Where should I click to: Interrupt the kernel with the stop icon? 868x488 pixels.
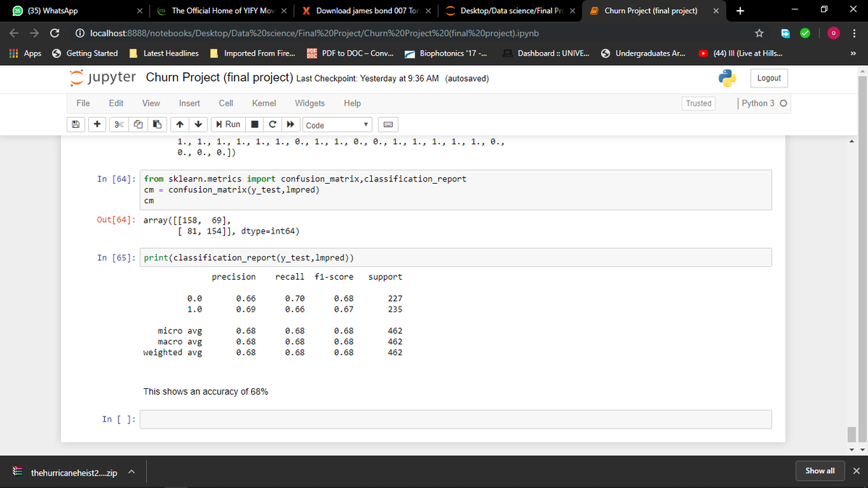coord(255,124)
